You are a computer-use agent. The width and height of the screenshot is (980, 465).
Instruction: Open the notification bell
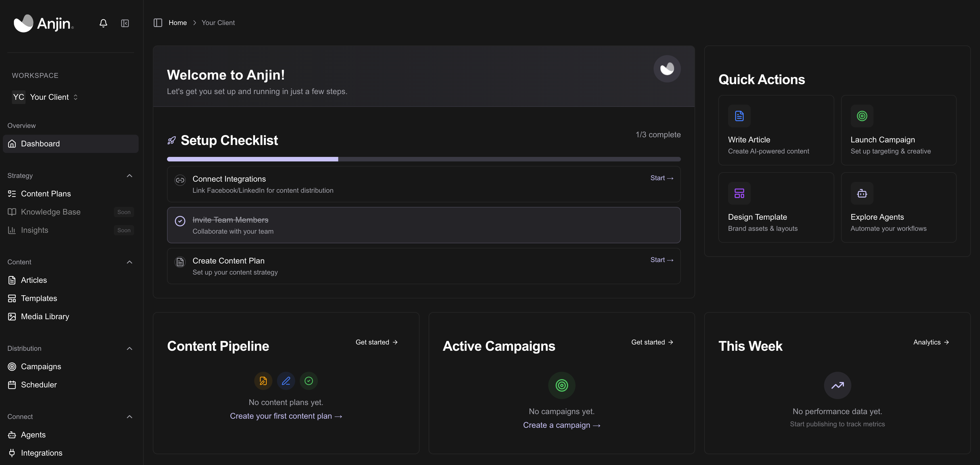coord(103,23)
